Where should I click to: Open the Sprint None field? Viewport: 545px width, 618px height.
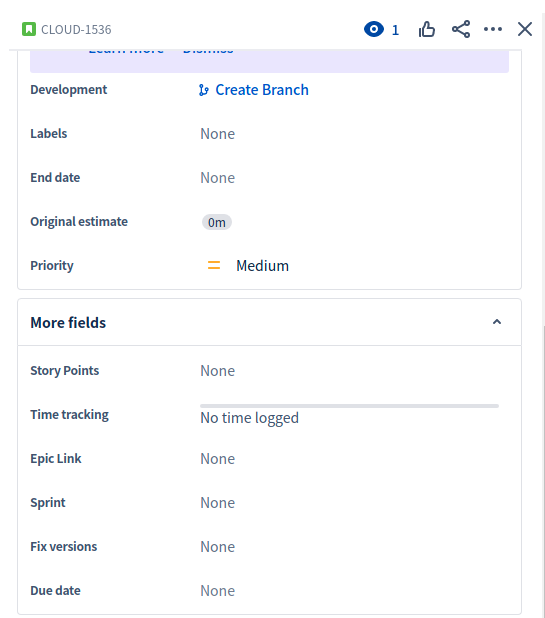[x=218, y=503]
